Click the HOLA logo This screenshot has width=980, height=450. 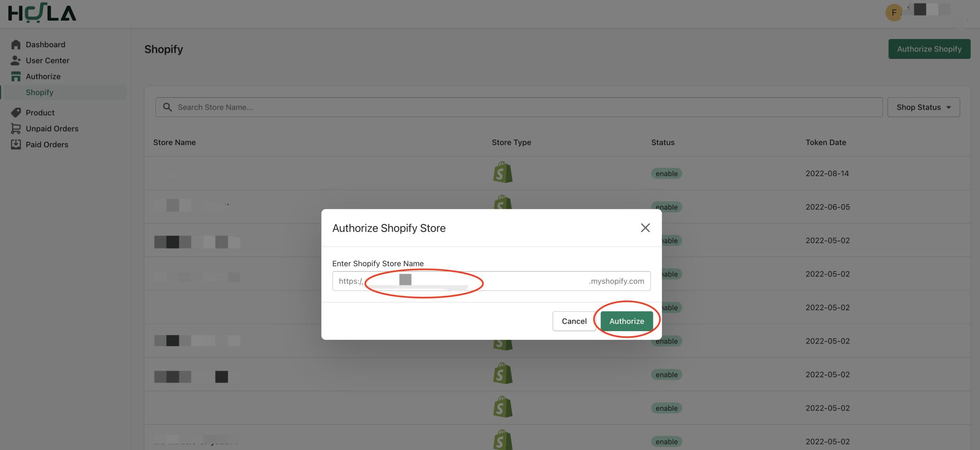[x=42, y=12]
